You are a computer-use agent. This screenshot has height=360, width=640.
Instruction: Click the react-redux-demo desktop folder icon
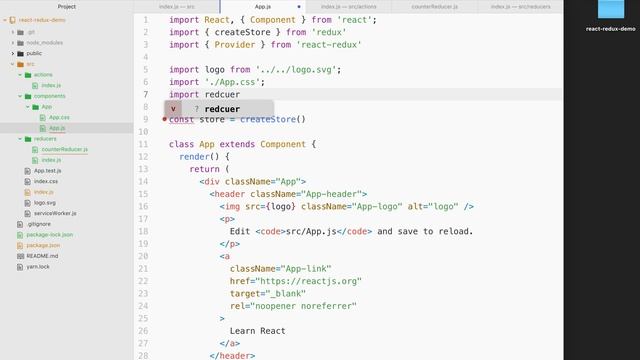click(x=611, y=9)
